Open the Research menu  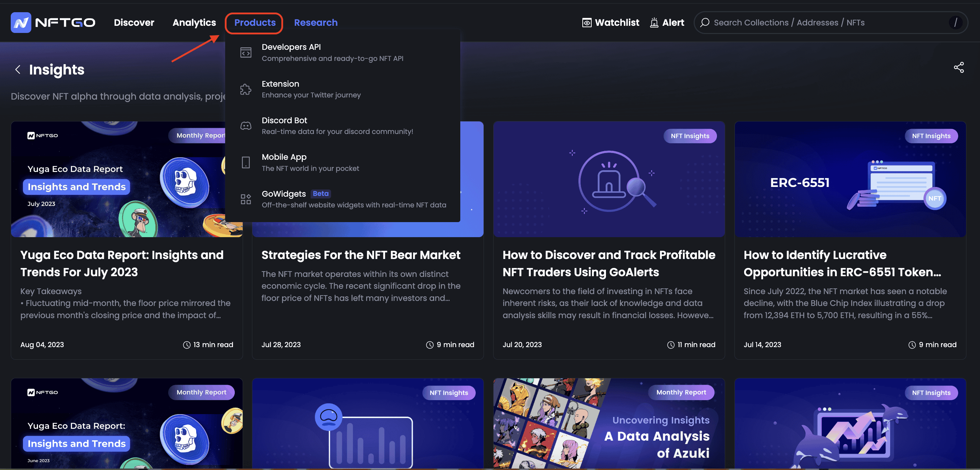pos(315,23)
